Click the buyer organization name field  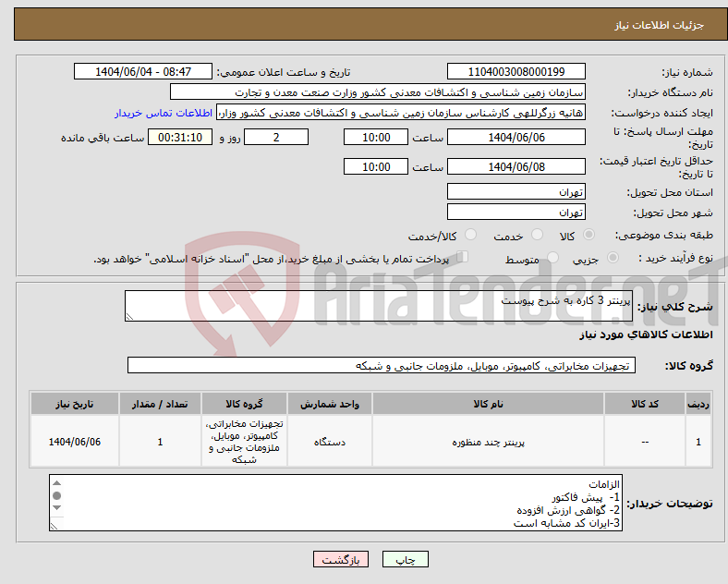tap(378, 91)
